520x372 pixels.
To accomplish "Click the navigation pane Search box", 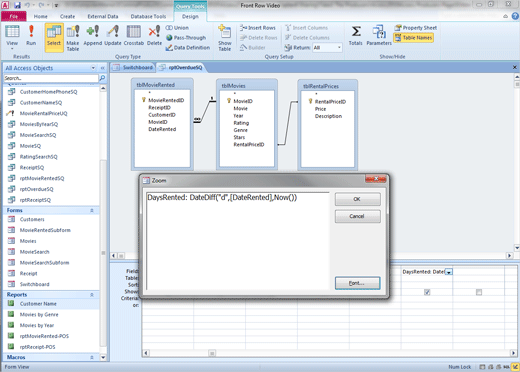I will pos(51,78).
